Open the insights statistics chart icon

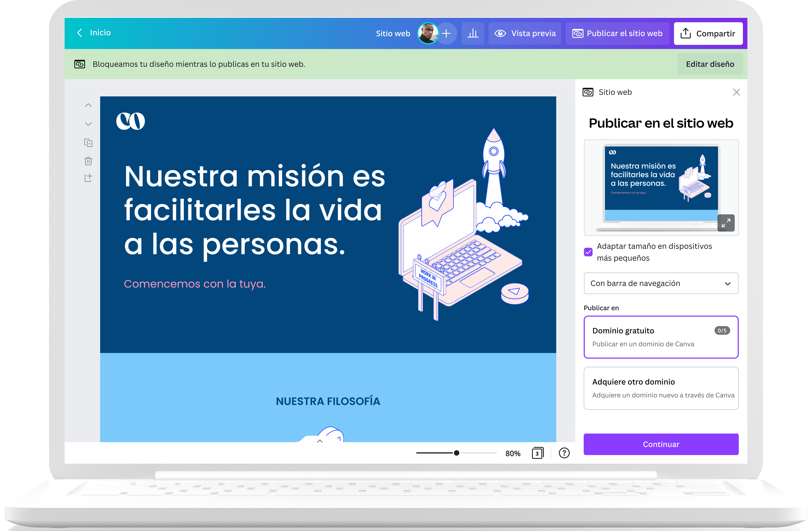pyautogui.click(x=473, y=33)
